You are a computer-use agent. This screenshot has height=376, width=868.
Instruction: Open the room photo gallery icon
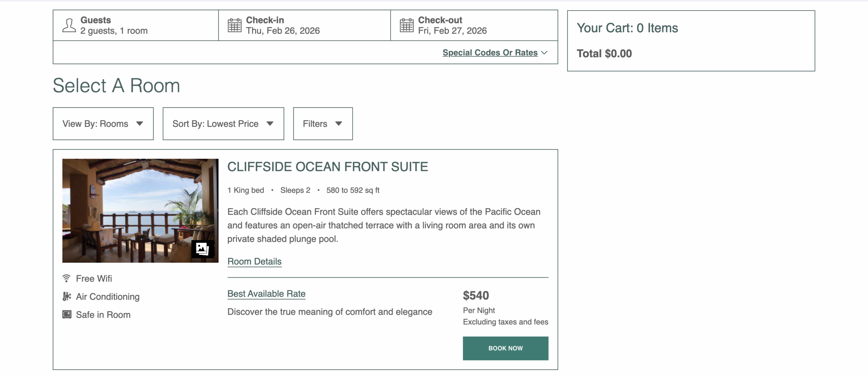202,249
